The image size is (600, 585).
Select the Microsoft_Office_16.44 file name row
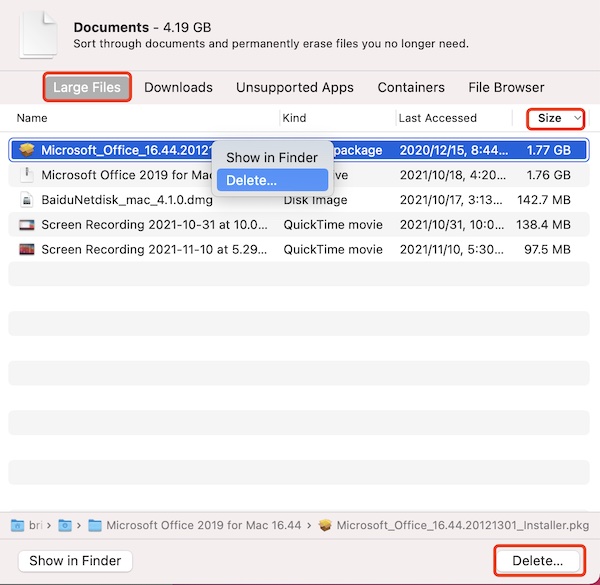point(298,150)
